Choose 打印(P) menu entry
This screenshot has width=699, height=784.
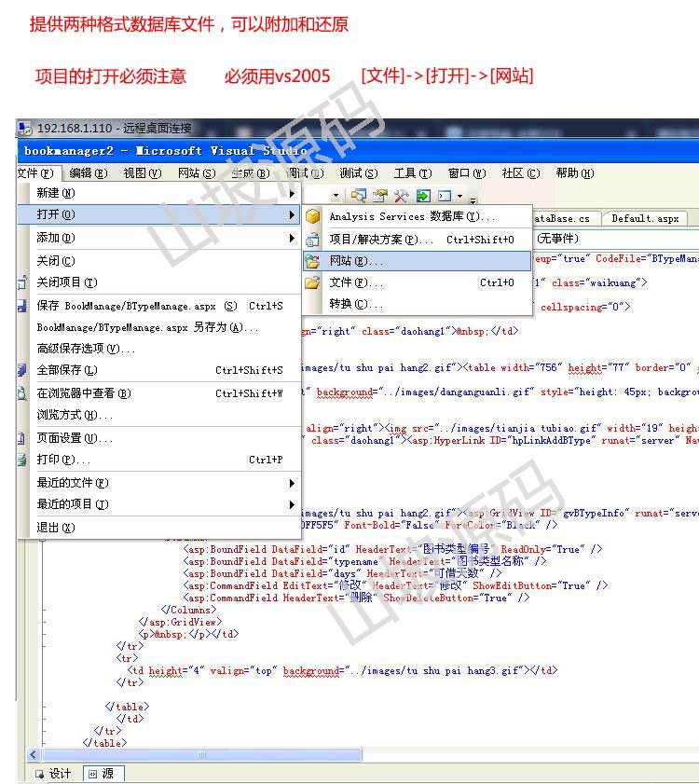pos(159,460)
